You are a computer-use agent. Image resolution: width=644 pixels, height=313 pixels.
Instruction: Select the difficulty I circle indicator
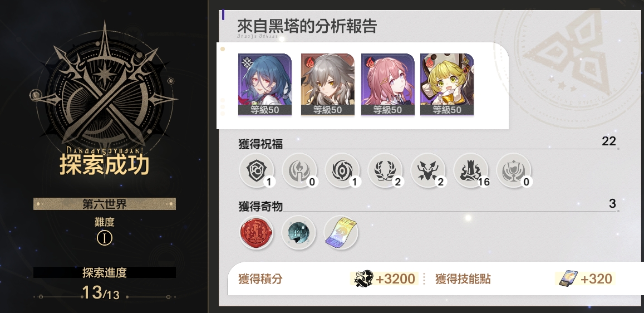[104, 238]
